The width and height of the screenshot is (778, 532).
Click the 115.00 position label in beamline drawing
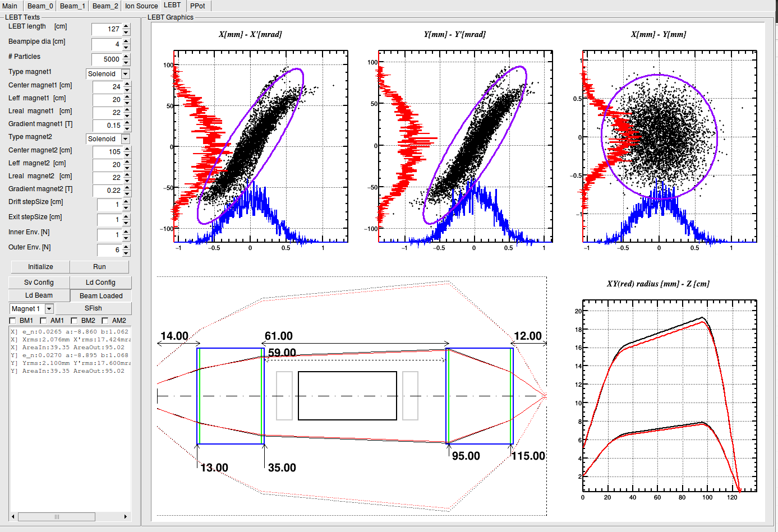point(528,456)
